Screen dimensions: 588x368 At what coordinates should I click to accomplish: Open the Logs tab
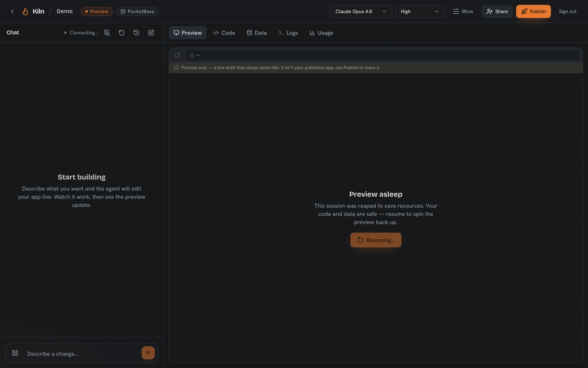pos(288,33)
